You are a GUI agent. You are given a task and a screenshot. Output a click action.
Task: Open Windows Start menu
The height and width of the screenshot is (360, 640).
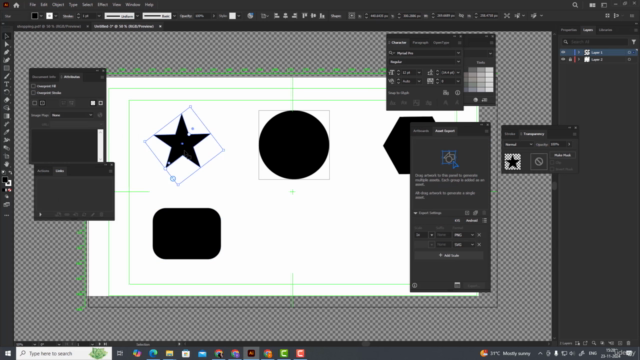pos(8,353)
